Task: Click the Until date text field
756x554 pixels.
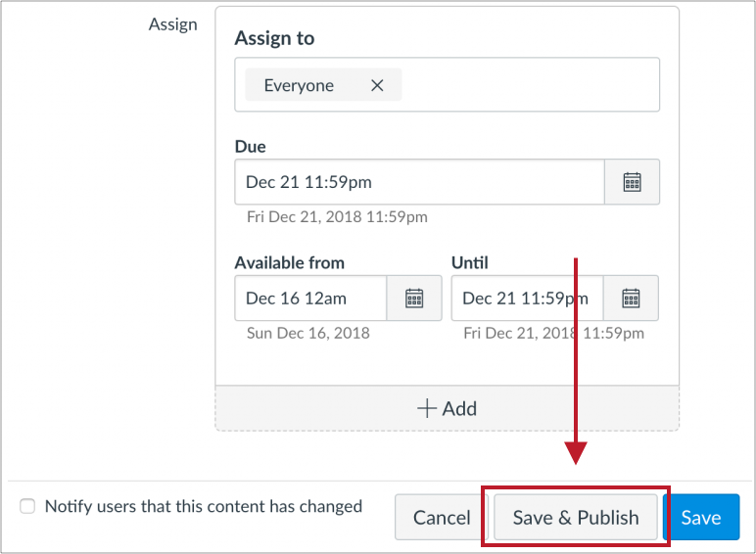Action: coord(527,298)
